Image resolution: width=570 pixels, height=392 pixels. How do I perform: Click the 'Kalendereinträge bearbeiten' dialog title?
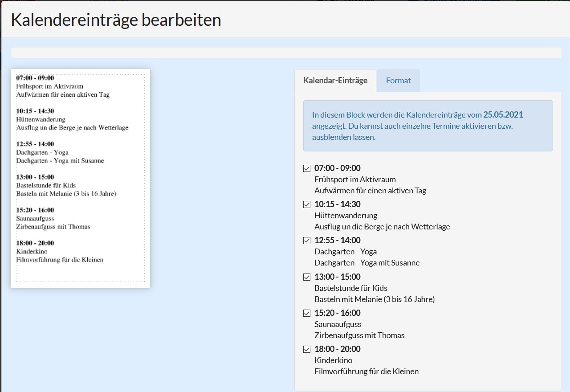point(116,20)
